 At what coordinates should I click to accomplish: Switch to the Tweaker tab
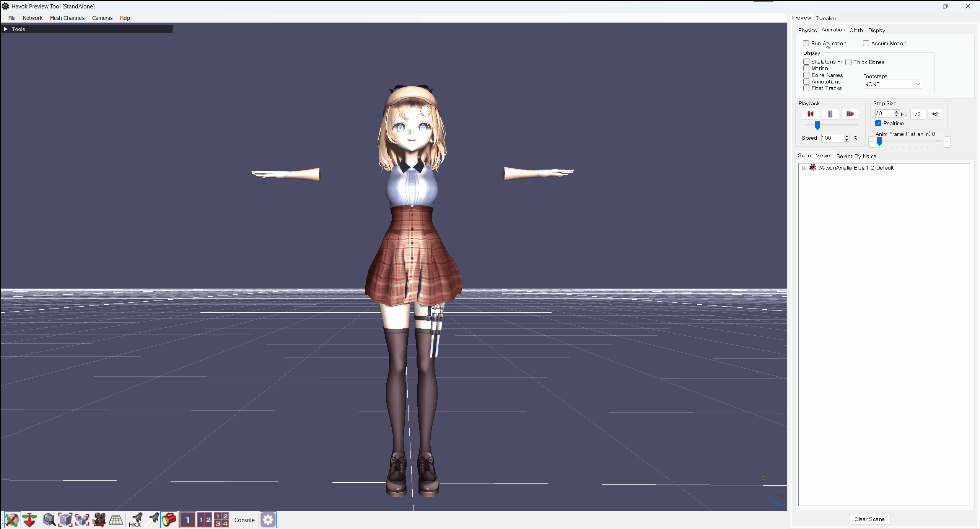(826, 18)
